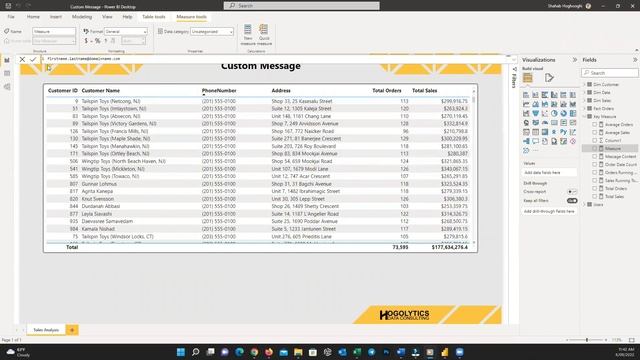Choose the Table visual icon
Screen dimensions: 640x360
[536, 132]
